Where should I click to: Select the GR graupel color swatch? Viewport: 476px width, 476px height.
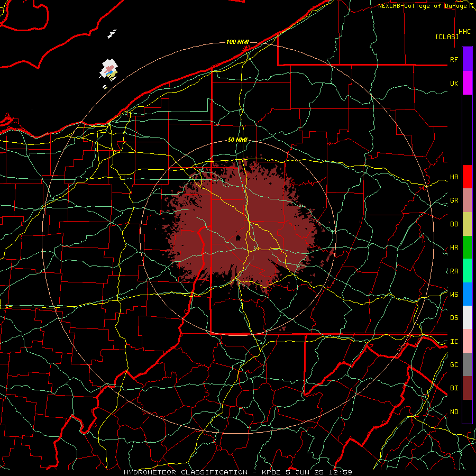467,200
